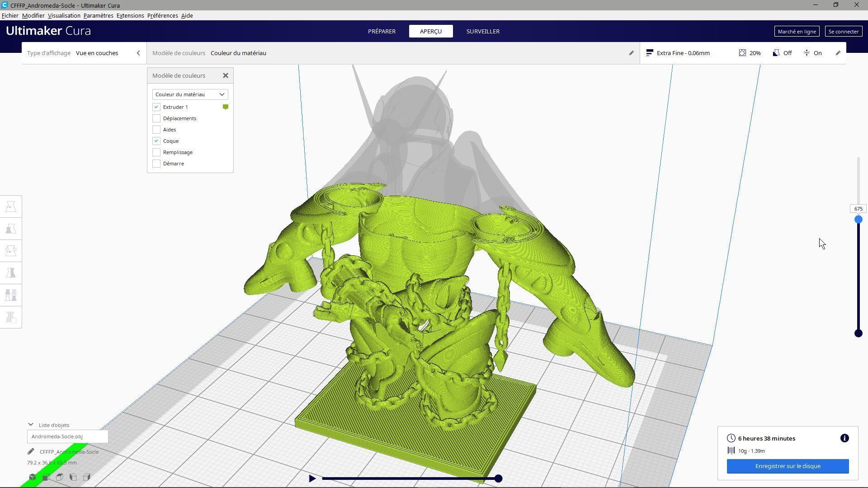Viewport: 868px width, 488px height.
Task: Select the Move tool in the left toolbar
Action: tap(11, 206)
